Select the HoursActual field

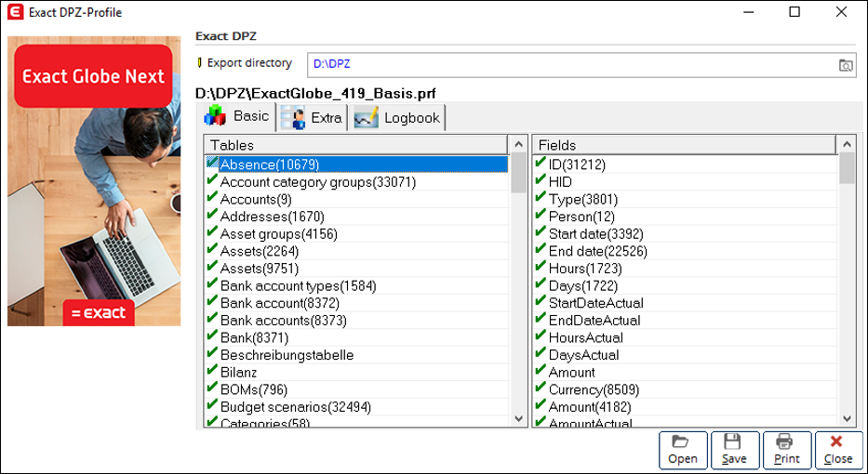coord(686,337)
